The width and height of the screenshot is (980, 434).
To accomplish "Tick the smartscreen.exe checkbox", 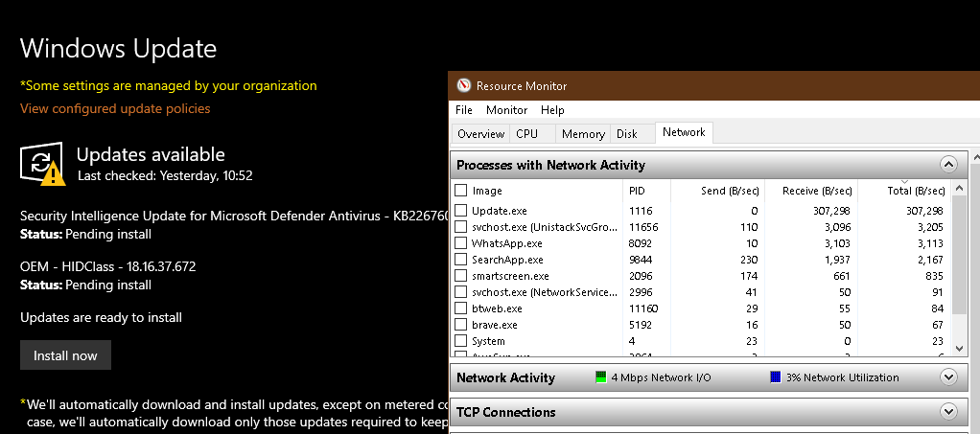I will click(x=460, y=275).
